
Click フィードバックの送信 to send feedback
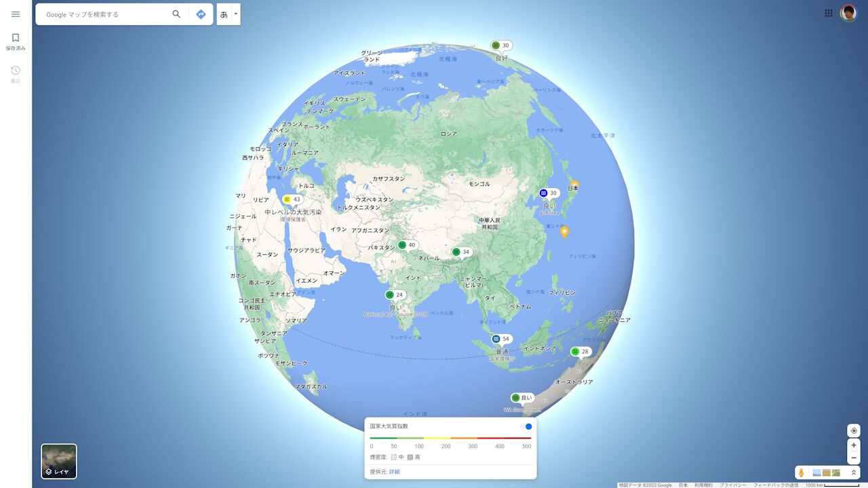[x=778, y=485]
